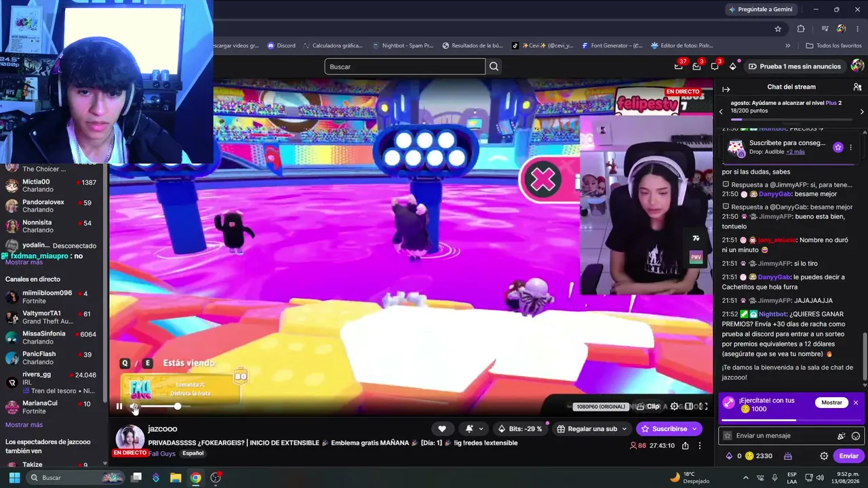
Task: Open the channel points balance 2330
Action: 758,456
